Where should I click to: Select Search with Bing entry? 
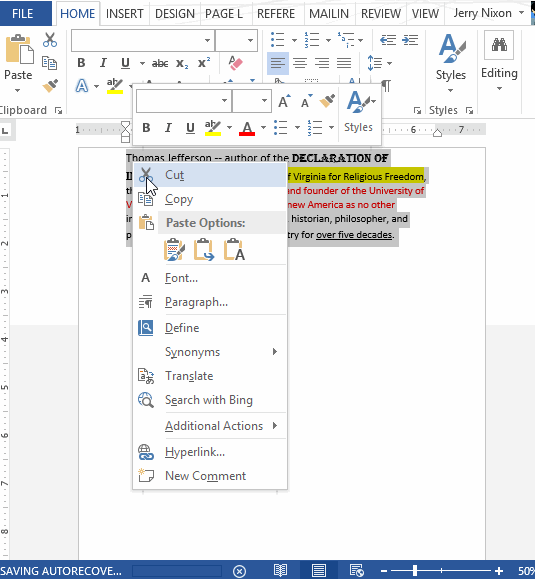pyautogui.click(x=210, y=400)
